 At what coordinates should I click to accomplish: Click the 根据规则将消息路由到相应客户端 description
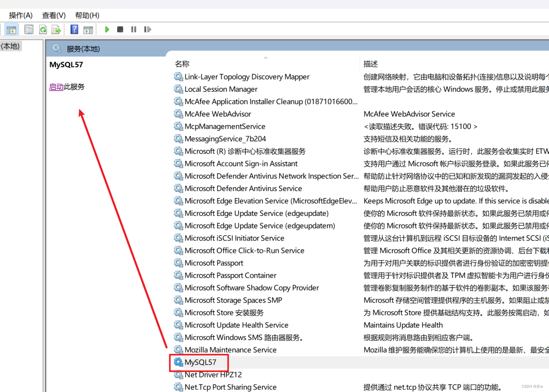pyautogui.click(x=418, y=337)
